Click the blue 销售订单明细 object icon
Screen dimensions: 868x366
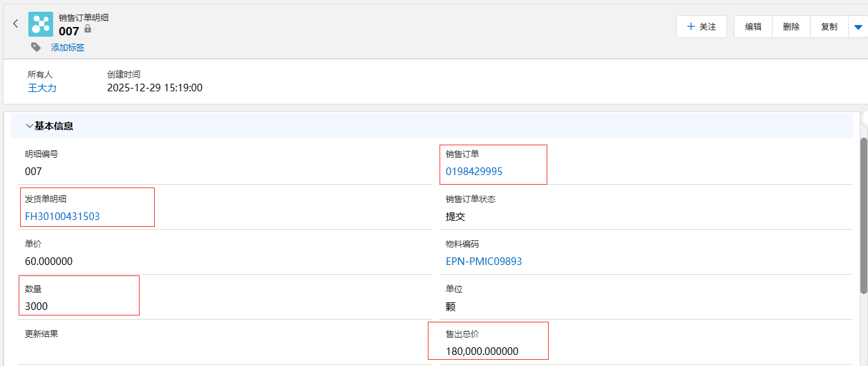[41, 24]
